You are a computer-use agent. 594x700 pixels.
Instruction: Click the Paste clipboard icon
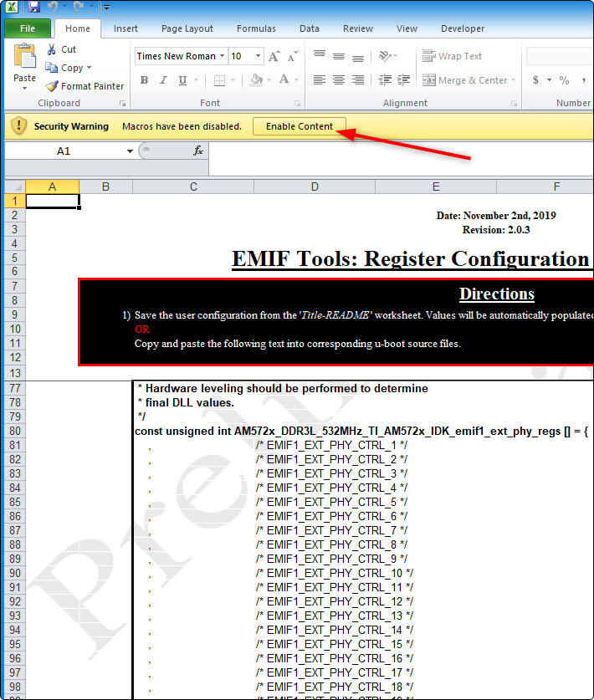pyautogui.click(x=24, y=56)
